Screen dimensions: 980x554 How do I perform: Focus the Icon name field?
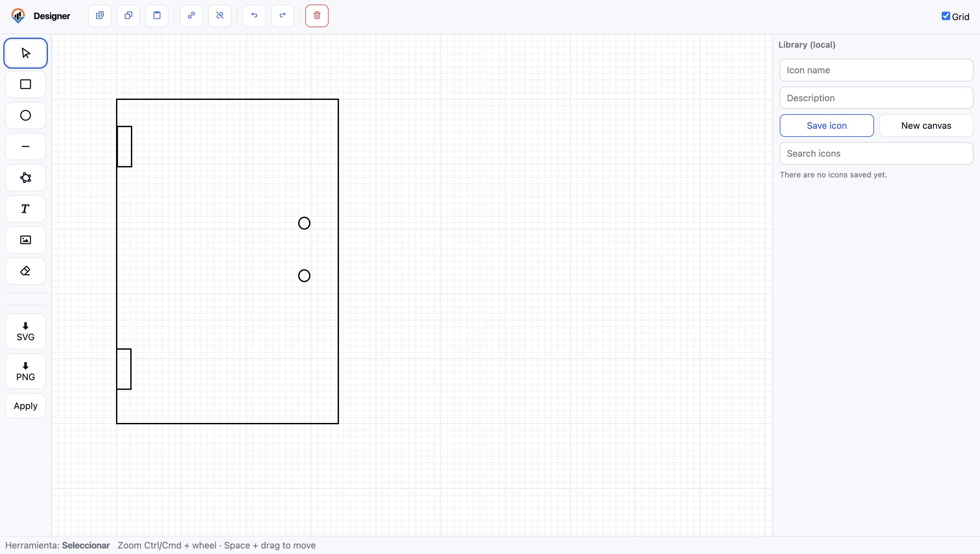[x=876, y=70]
